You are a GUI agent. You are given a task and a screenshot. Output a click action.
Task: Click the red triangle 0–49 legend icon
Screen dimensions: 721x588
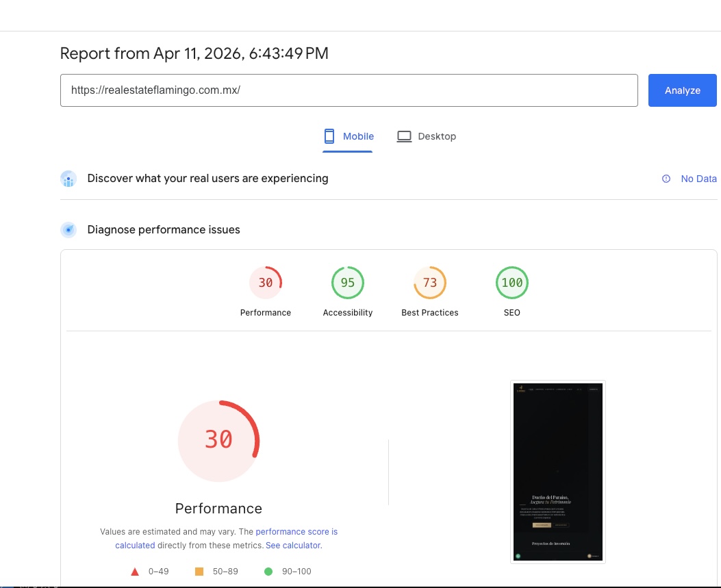[x=134, y=571]
